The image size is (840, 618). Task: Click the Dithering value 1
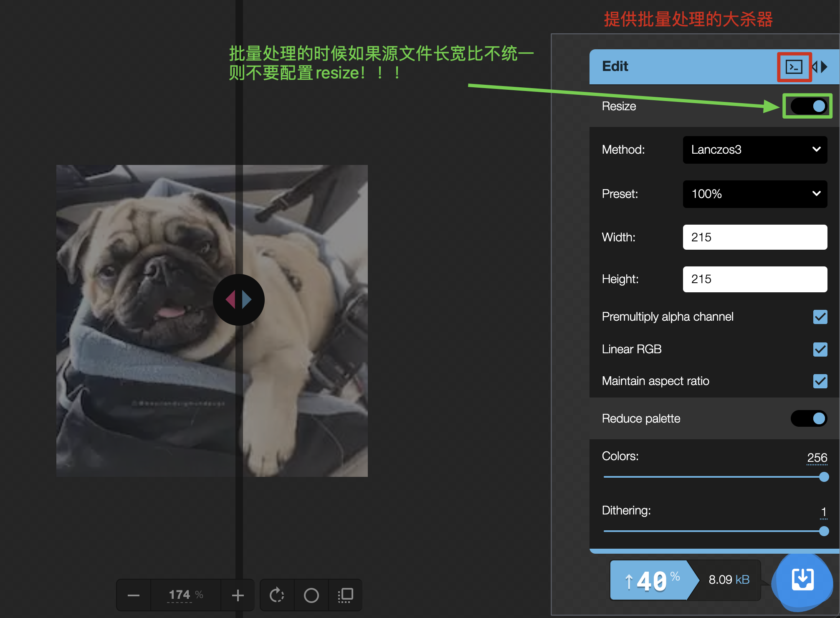click(x=823, y=512)
